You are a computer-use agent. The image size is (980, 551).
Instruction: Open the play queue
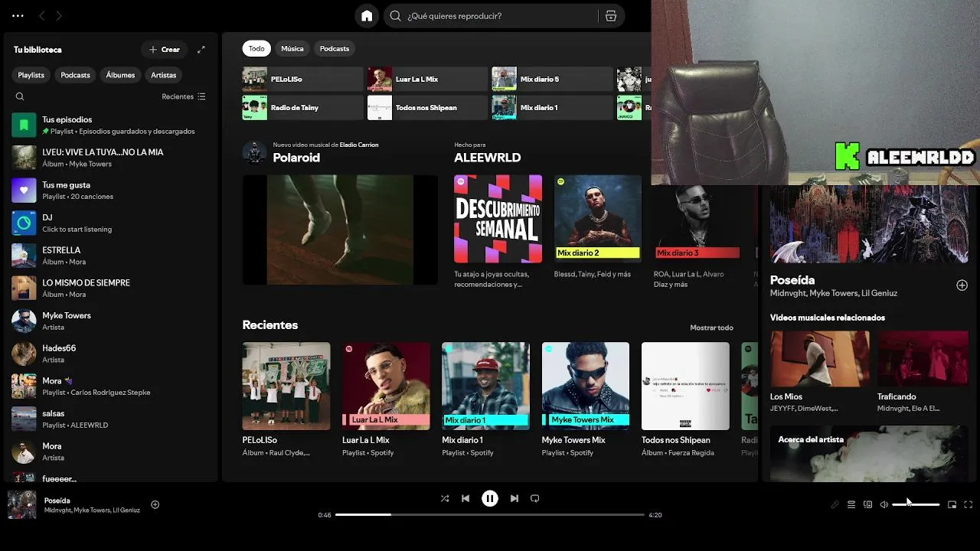851,505
